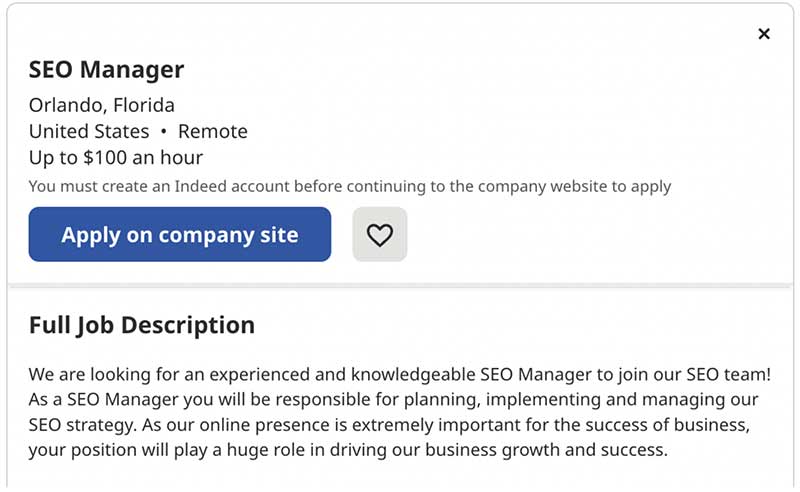The width and height of the screenshot is (800, 492).
Task: Click the line starting 'SEO strategy. As our'
Action: pyautogui.click(x=390, y=425)
